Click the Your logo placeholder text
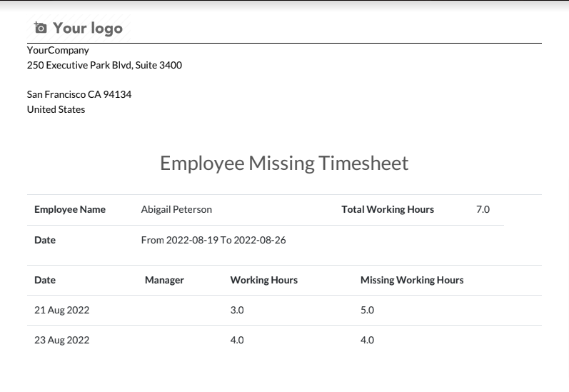Viewport: 569px width, 392px height. [x=88, y=29]
